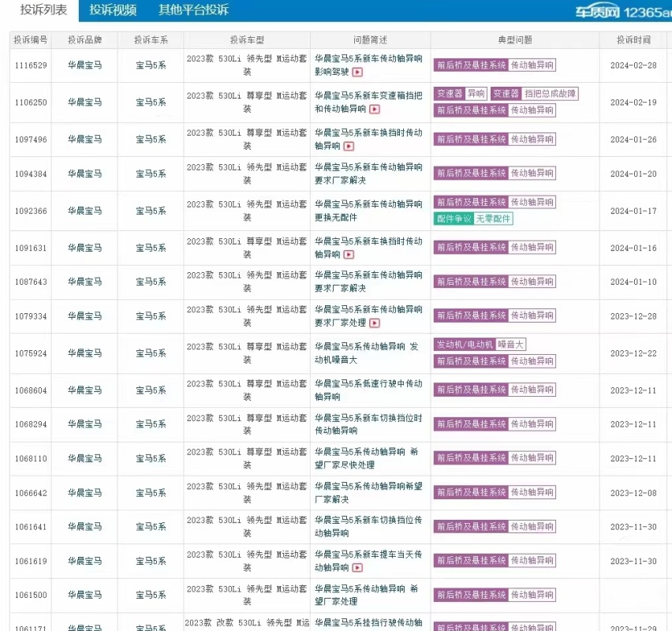Select complaint number 1068294
672x631 pixels.
click(31, 424)
